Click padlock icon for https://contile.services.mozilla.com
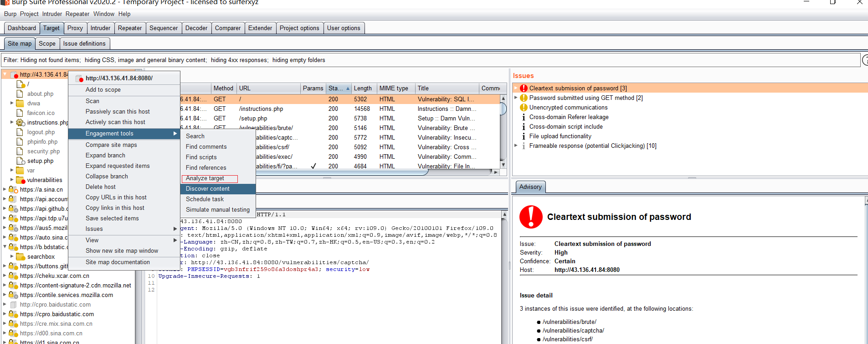 tap(13, 295)
